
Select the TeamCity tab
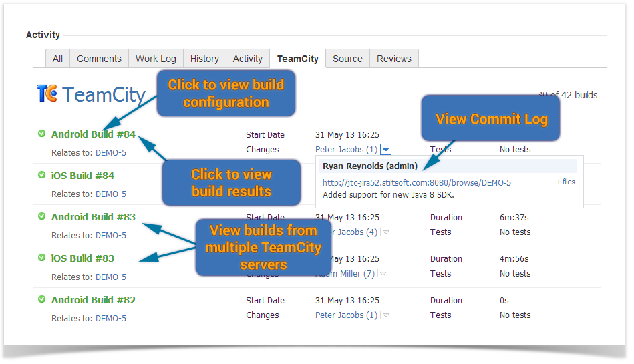pyautogui.click(x=298, y=59)
